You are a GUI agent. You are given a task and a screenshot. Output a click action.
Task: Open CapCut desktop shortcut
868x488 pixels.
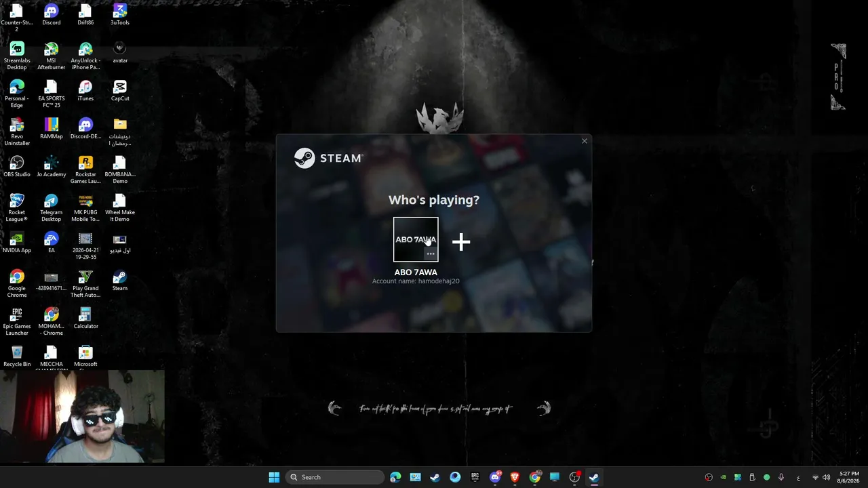[120, 91]
